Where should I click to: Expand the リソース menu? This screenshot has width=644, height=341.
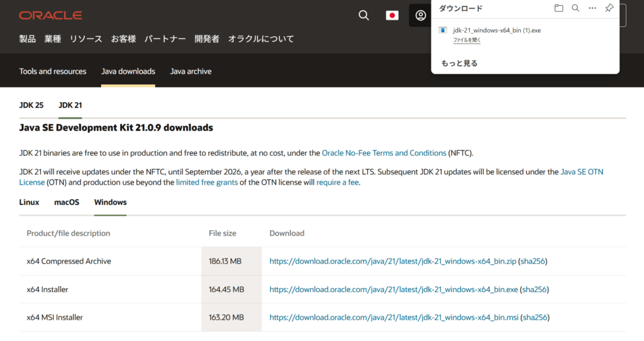(86, 39)
